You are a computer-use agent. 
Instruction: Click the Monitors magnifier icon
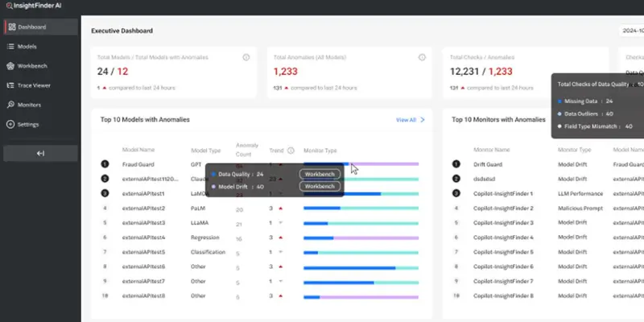click(x=10, y=105)
